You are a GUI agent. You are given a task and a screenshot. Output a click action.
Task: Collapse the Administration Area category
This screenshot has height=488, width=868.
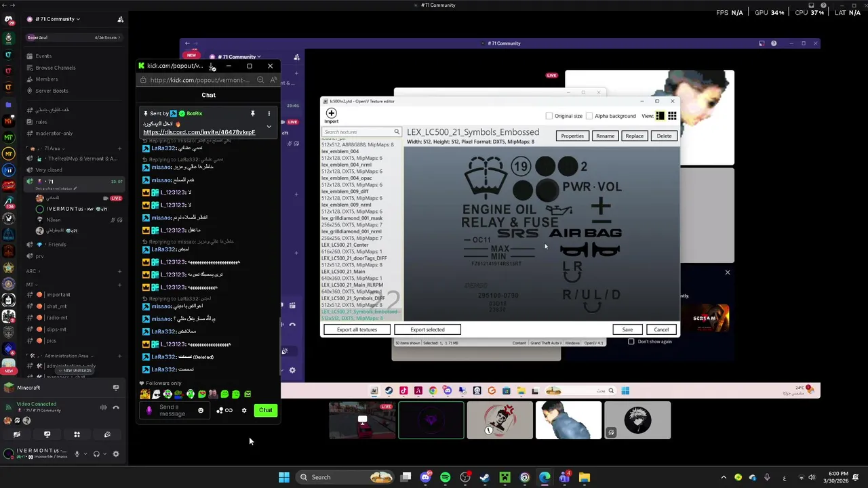[x=61, y=356]
